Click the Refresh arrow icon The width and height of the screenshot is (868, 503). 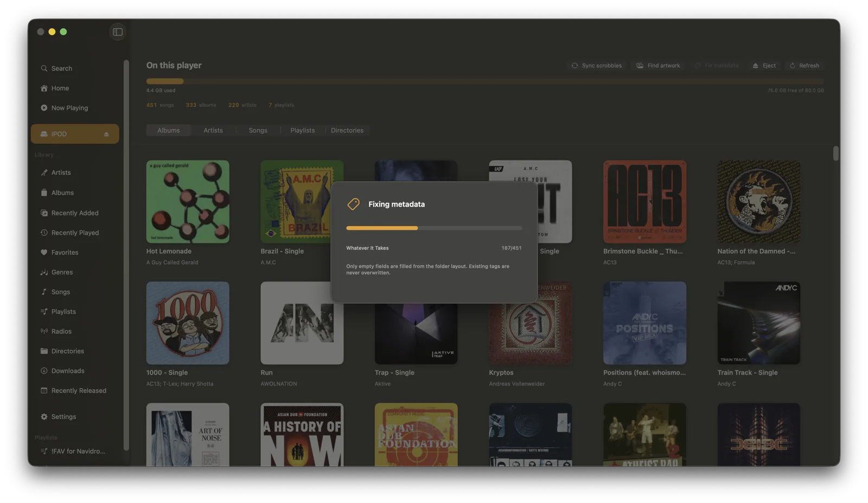pyautogui.click(x=793, y=66)
